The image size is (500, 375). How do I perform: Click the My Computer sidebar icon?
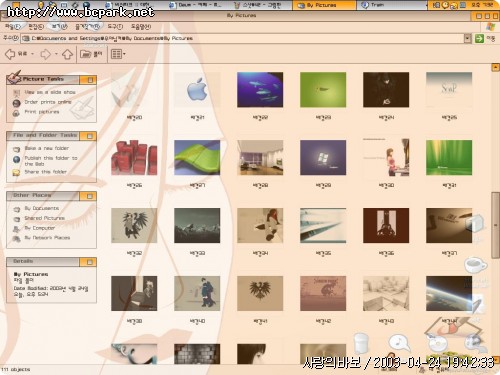(x=16, y=229)
